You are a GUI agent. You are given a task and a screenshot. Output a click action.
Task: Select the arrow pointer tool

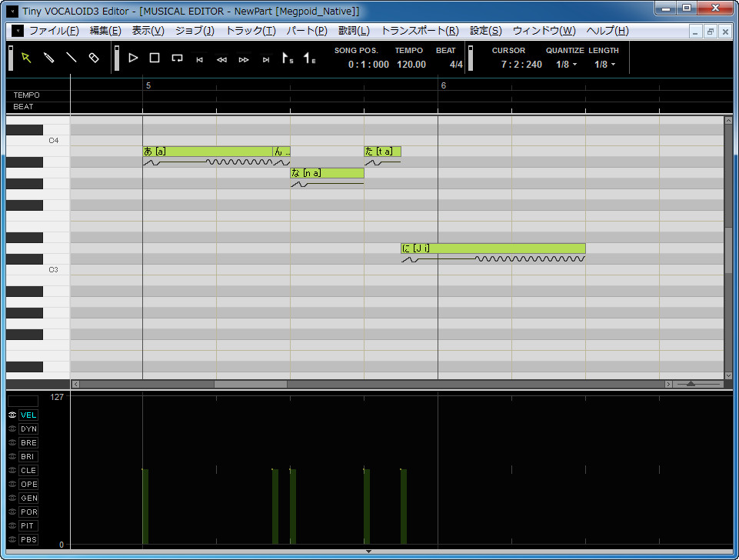coord(26,58)
